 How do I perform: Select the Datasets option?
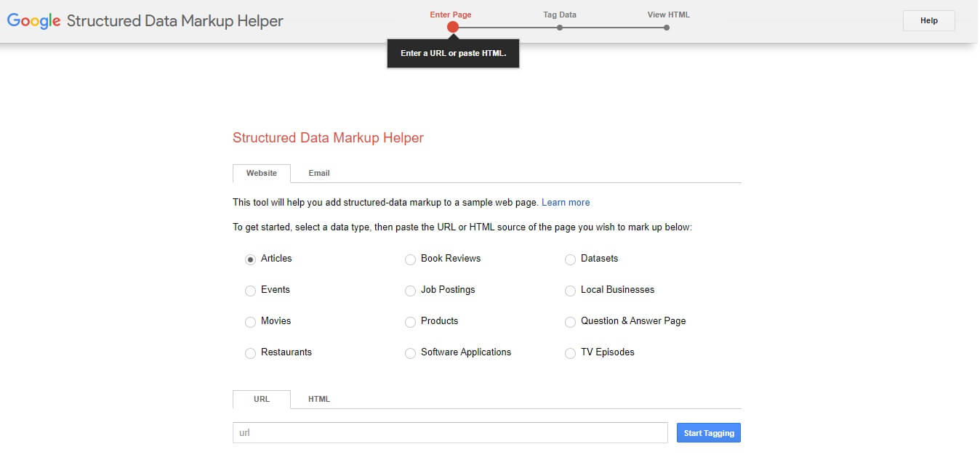coord(570,259)
